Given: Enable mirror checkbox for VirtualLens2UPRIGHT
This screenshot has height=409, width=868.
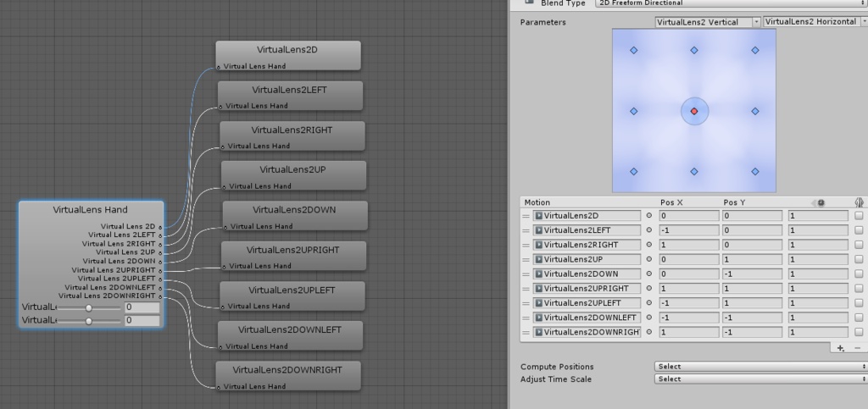Looking at the screenshot, I should 859,289.
